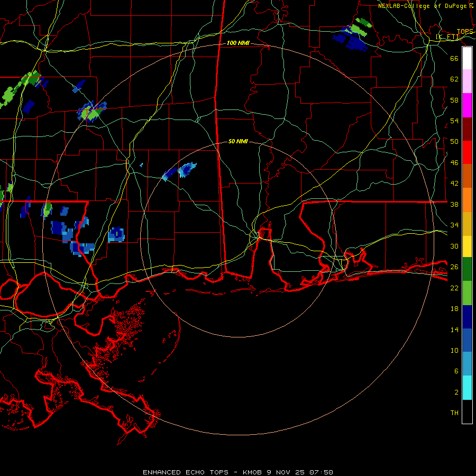This screenshot has height=476, width=476.
Task: Click the cyan color bar segment
Action: [467, 388]
